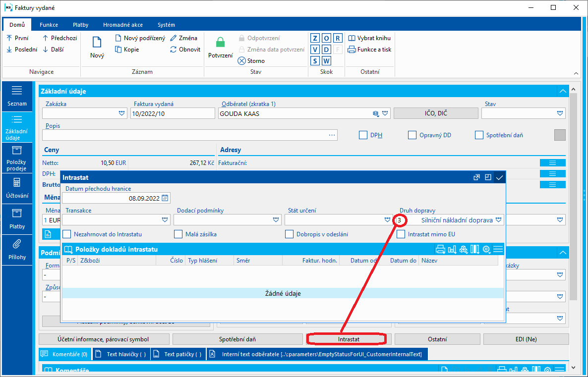588x377 pixels.
Task: Check Nezahrnovat do Intrastatu
Action: [x=67, y=234]
